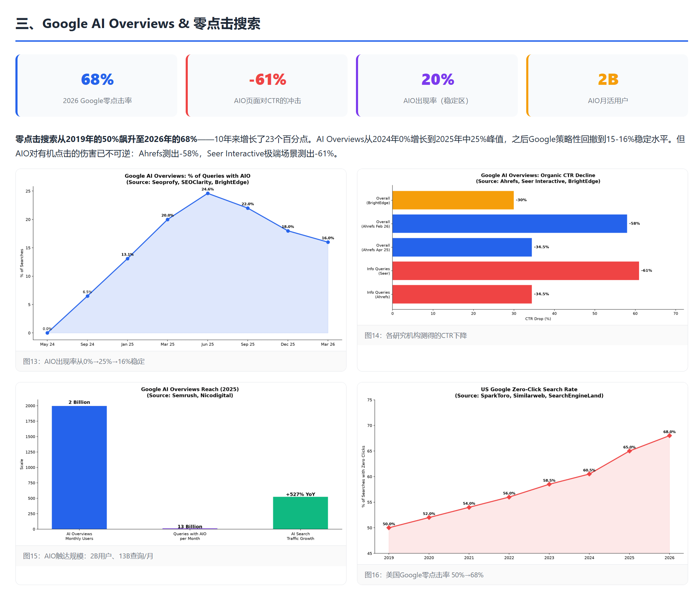The image size is (700, 591).
Task: Click the "May 24" axis label
Action: coord(47,344)
